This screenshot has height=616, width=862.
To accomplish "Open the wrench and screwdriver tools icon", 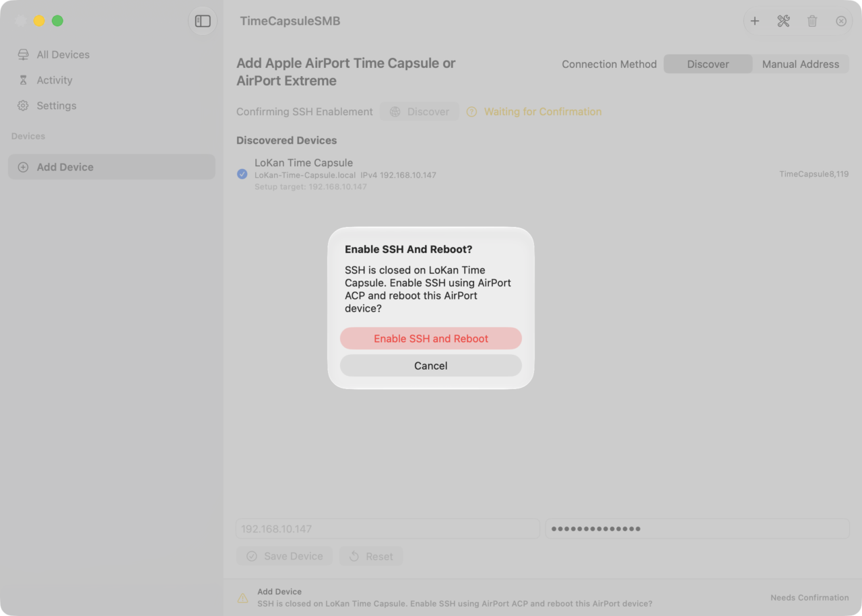I will (x=783, y=21).
